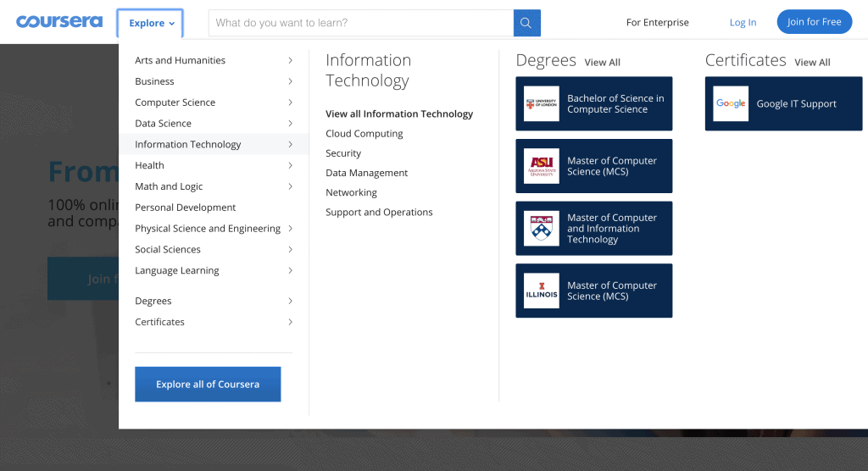This screenshot has width=868, height=471.
Task: Click the ASU logo
Action: pyautogui.click(x=542, y=166)
